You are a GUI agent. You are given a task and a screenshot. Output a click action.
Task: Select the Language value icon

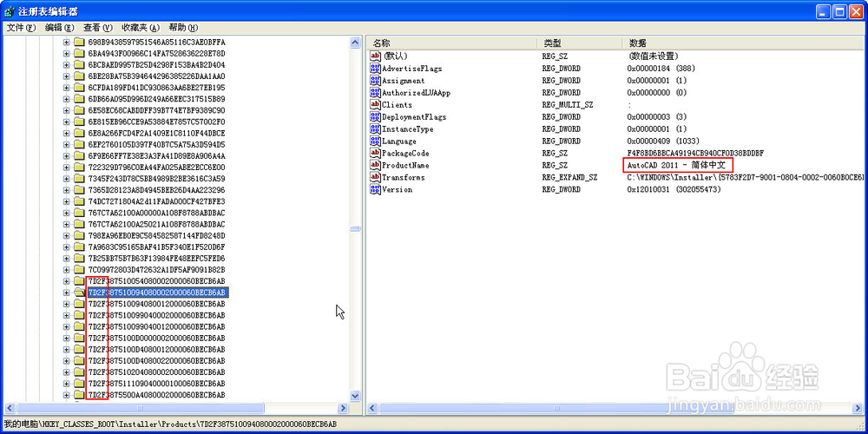click(375, 141)
